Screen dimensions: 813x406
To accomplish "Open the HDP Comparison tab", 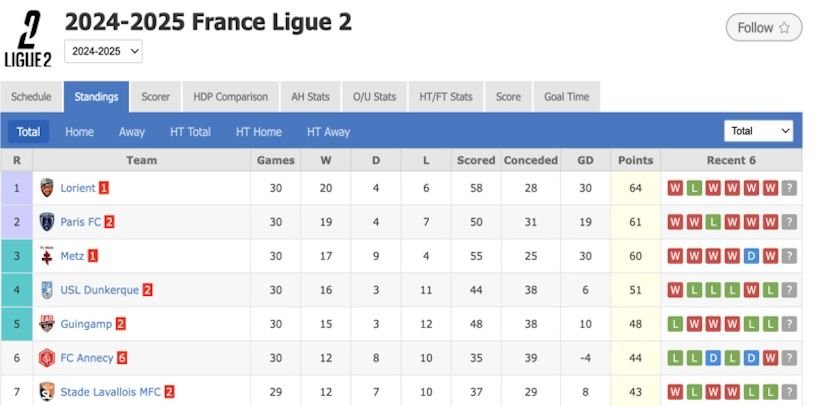I will coord(230,97).
